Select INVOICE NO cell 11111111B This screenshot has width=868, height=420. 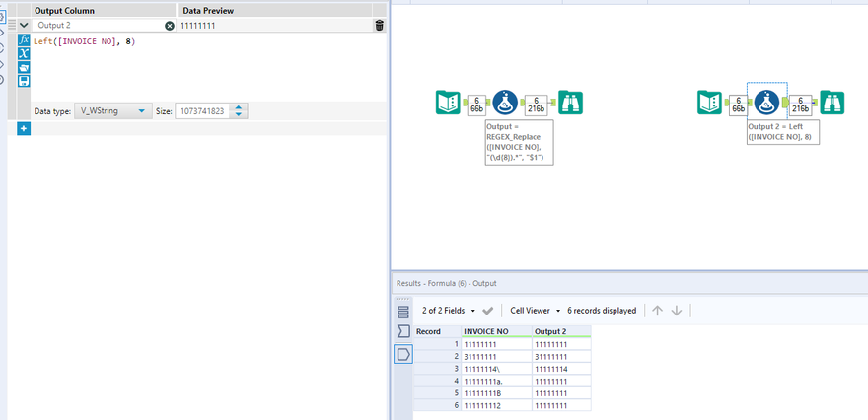[x=496, y=392]
